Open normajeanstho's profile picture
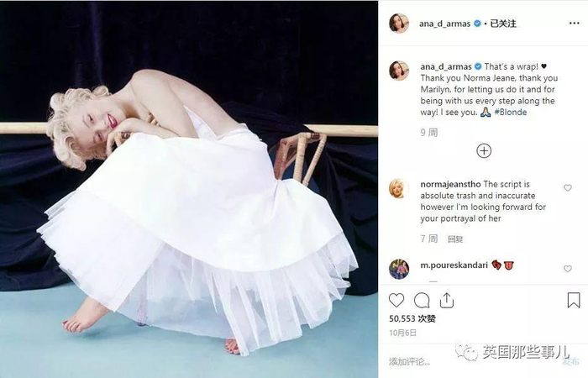588x378 pixels. (x=399, y=188)
